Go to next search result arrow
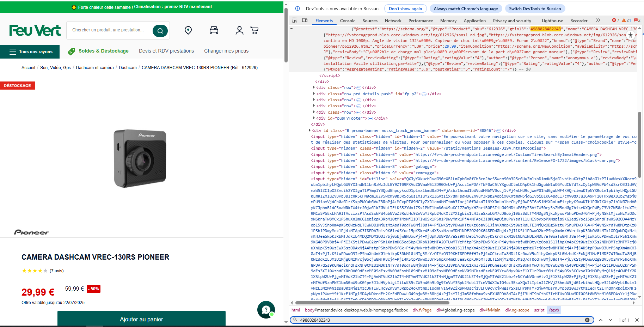 pos(611,320)
